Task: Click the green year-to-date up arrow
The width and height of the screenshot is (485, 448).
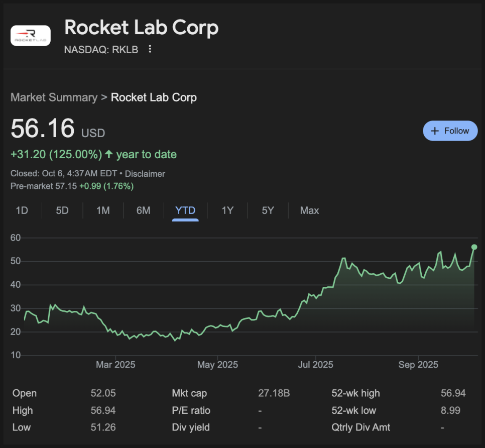Action: pos(109,154)
